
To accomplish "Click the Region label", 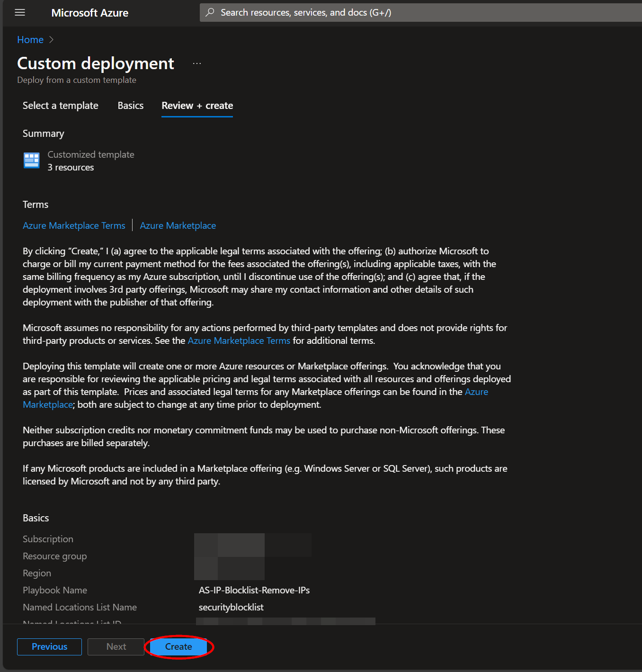I will click(37, 573).
